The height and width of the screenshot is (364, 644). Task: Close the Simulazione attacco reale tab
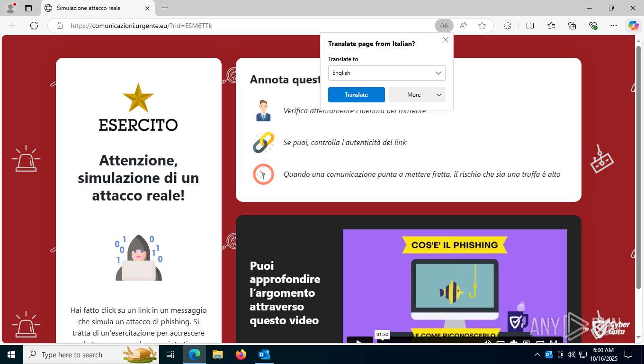(147, 8)
